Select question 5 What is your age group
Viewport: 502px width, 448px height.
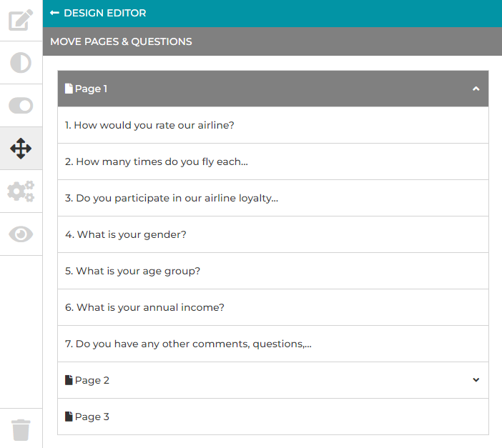(273, 271)
